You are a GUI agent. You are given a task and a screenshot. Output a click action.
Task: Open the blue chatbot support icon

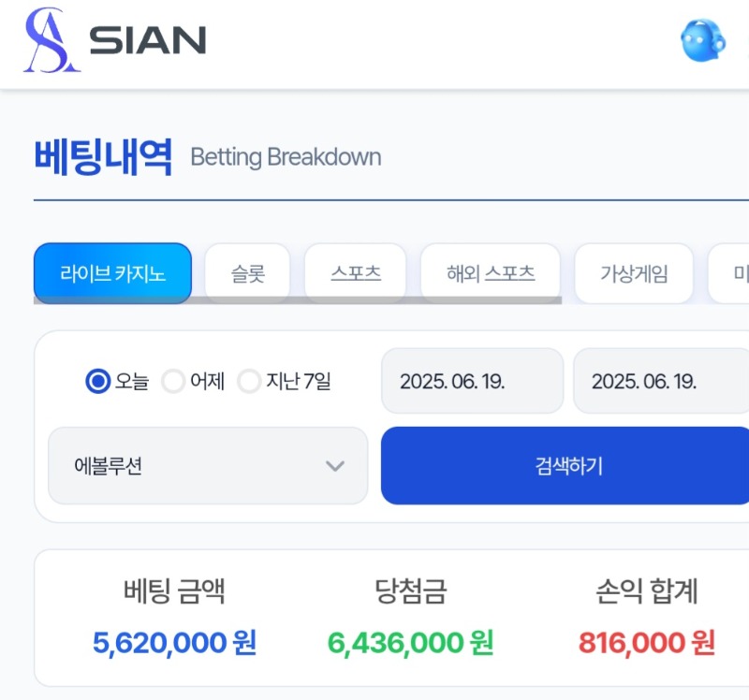click(x=703, y=40)
